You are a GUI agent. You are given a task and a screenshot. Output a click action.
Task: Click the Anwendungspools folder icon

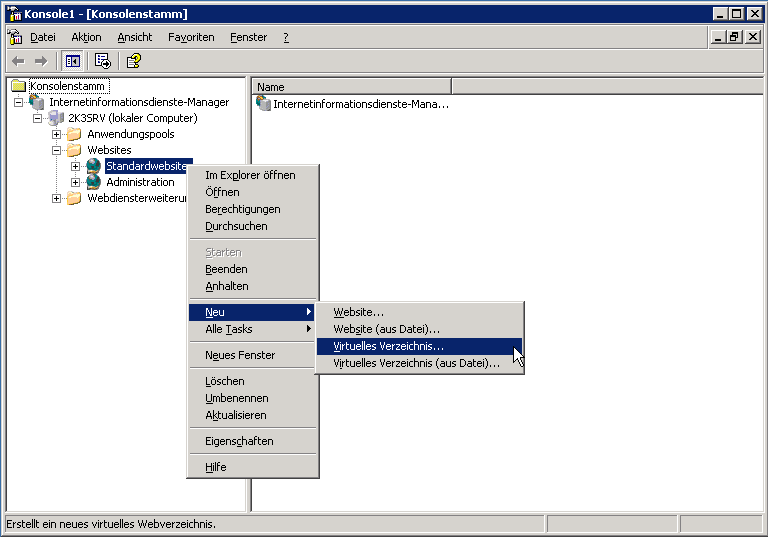(x=74, y=134)
